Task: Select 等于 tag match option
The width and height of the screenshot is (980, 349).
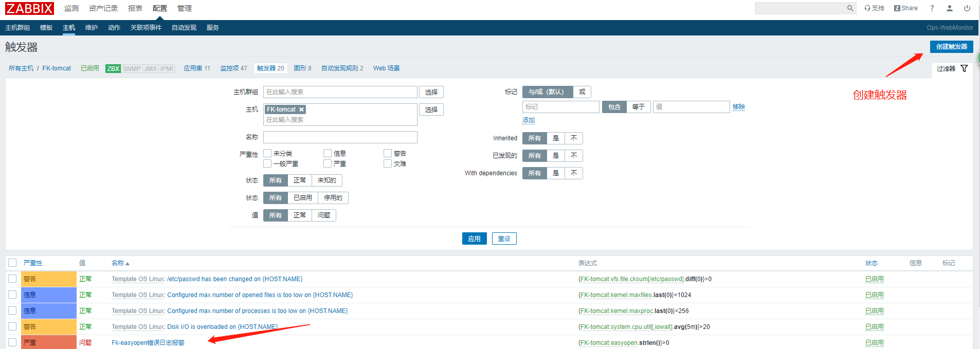Action: [x=639, y=107]
